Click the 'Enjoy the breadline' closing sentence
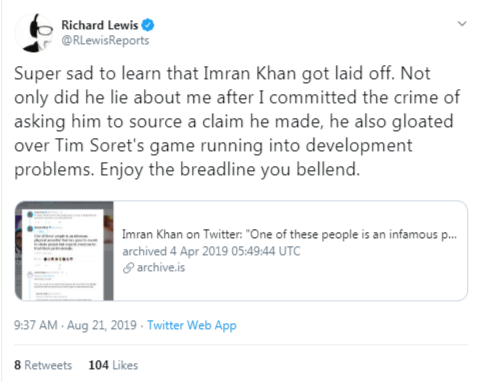Image resolution: width=480 pixels, height=382 pixels. [x=230, y=170]
